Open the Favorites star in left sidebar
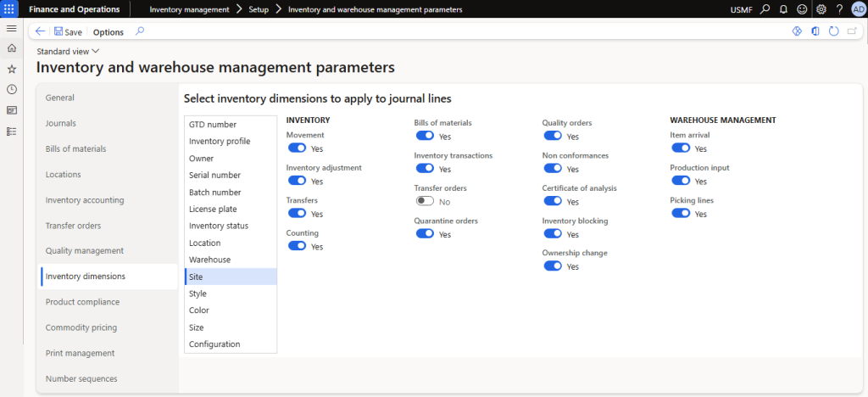868x397 pixels. (11, 69)
